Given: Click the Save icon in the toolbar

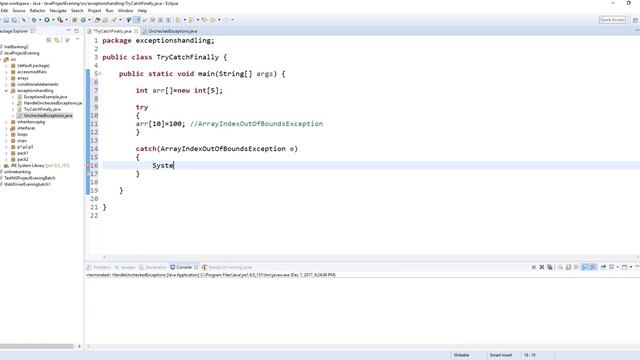Looking at the screenshot, I should [6, 20].
